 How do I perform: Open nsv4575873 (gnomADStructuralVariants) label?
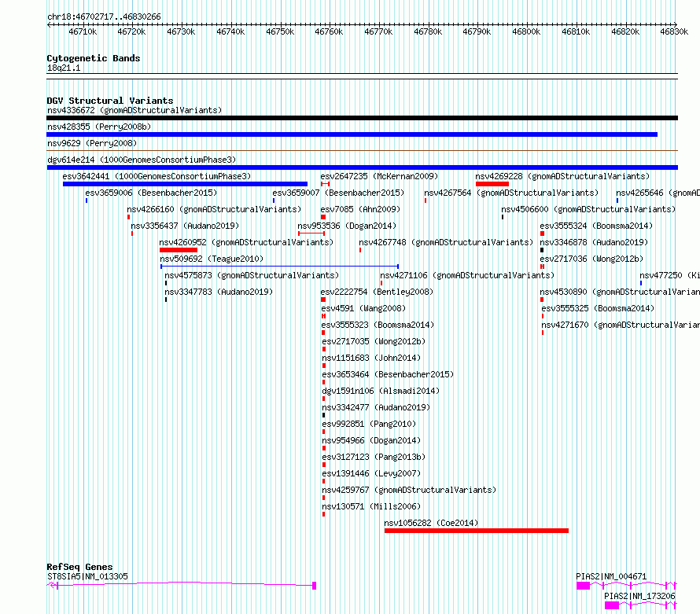point(252,275)
